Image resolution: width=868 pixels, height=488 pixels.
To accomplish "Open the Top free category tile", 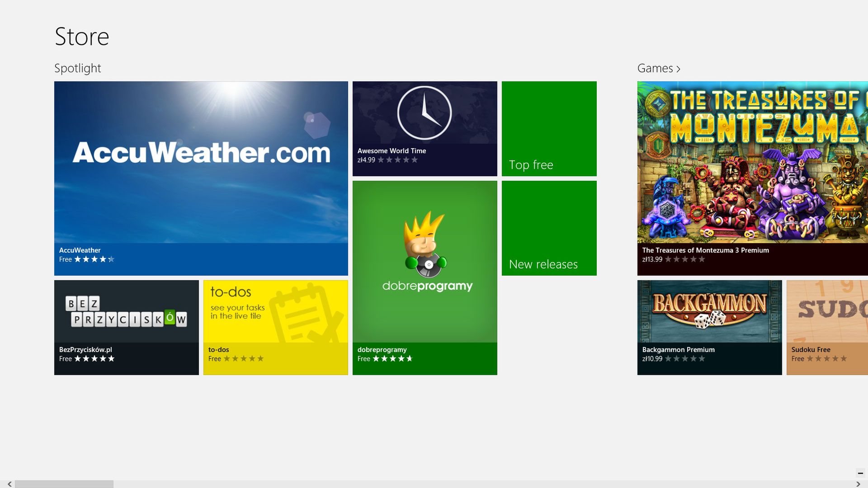I will click(549, 129).
